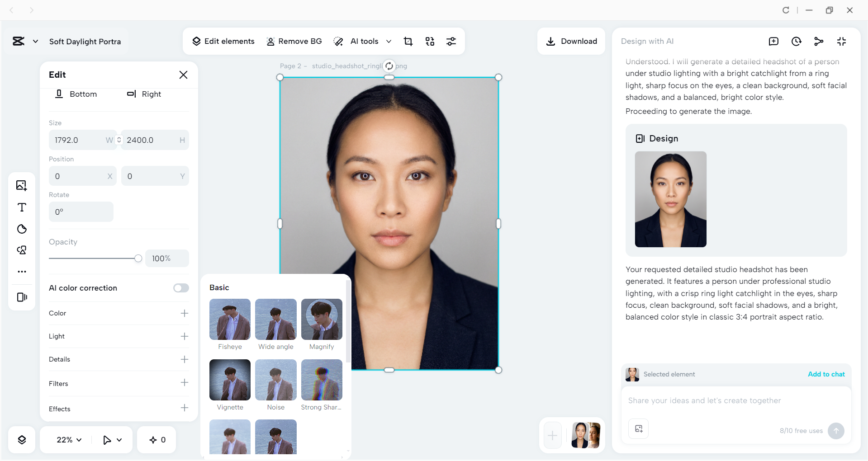Expand the Light section in Edit panel
868x461 pixels.
(x=184, y=336)
